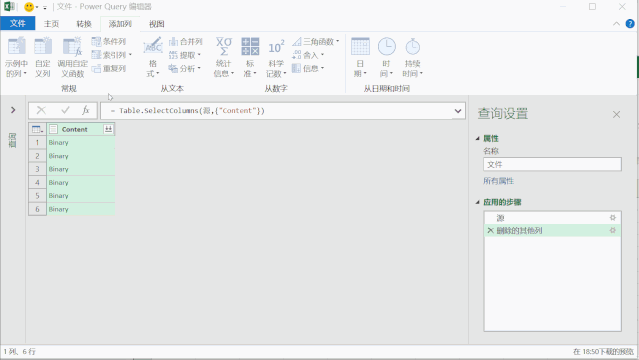Open Index Column (索引列) dropdown
This screenshot has height=360, width=639.
(x=112, y=55)
